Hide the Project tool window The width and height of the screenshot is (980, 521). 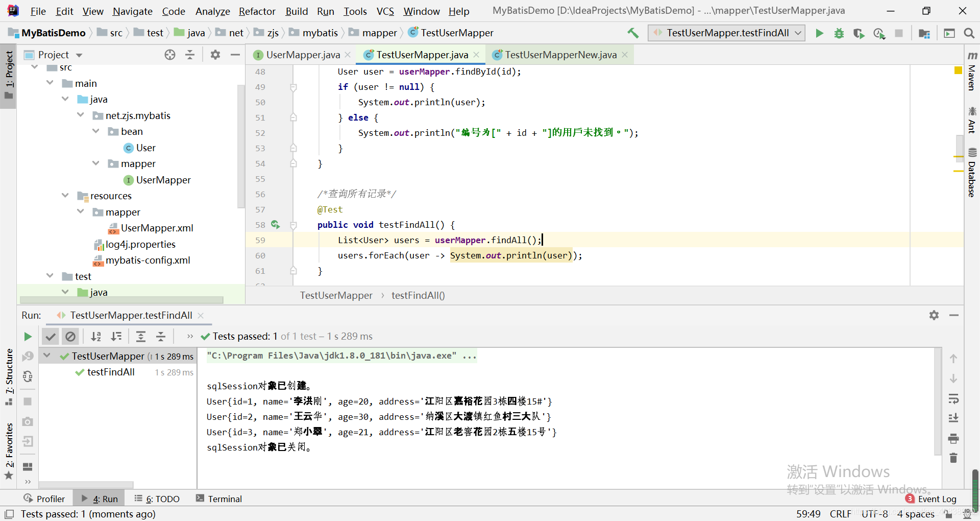235,55
